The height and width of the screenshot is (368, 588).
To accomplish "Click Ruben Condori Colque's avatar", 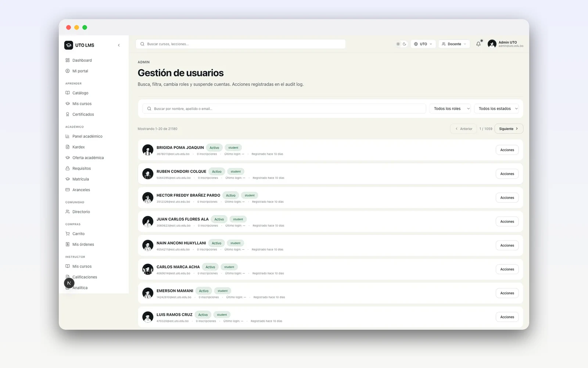I will (148, 174).
